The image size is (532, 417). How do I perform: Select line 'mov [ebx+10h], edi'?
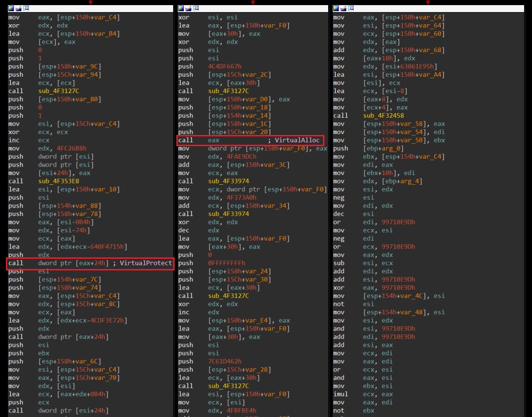click(x=374, y=173)
